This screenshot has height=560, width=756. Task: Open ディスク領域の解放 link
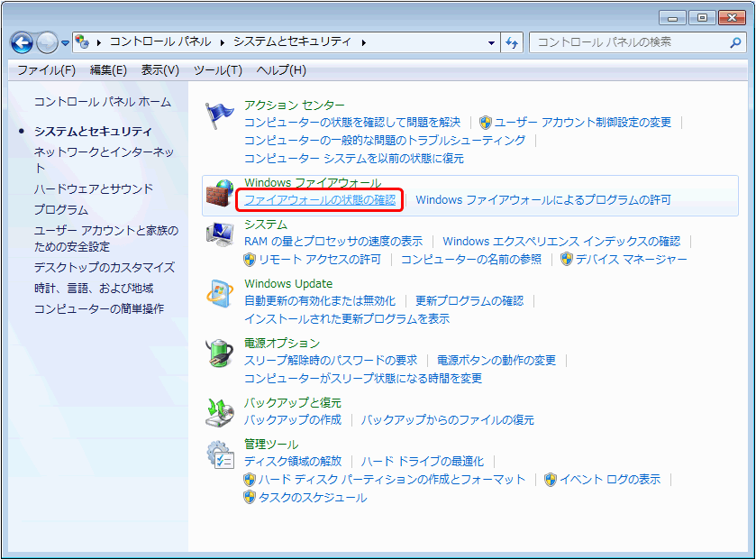pos(293,462)
